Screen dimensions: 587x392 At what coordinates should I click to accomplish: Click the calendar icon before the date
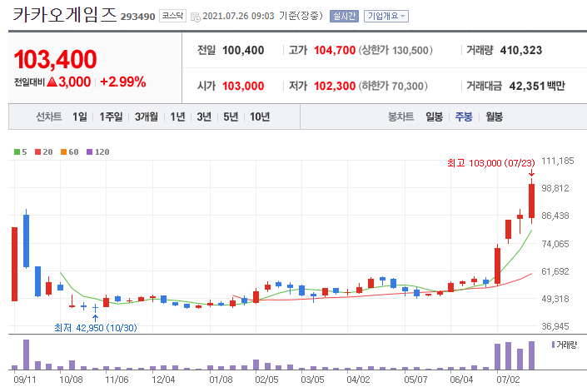point(196,17)
